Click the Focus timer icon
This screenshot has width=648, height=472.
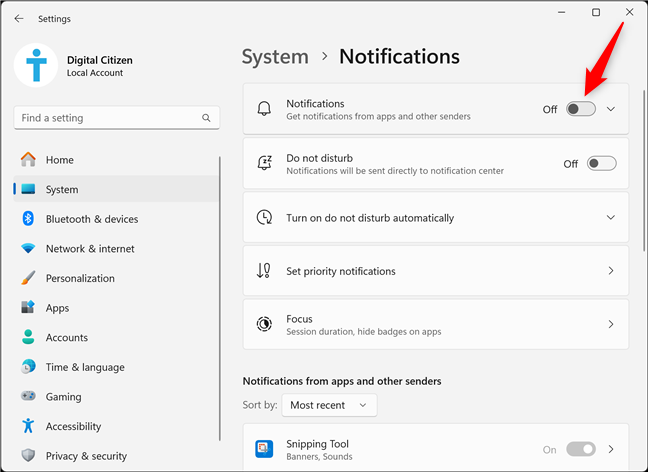pyautogui.click(x=264, y=324)
